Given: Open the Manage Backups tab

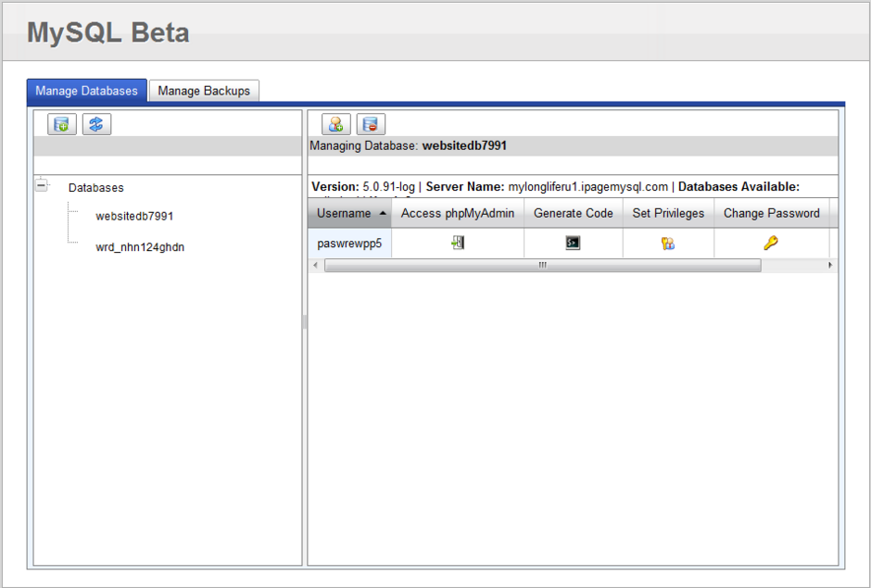Looking at the screenshot, I should (204, 91).
